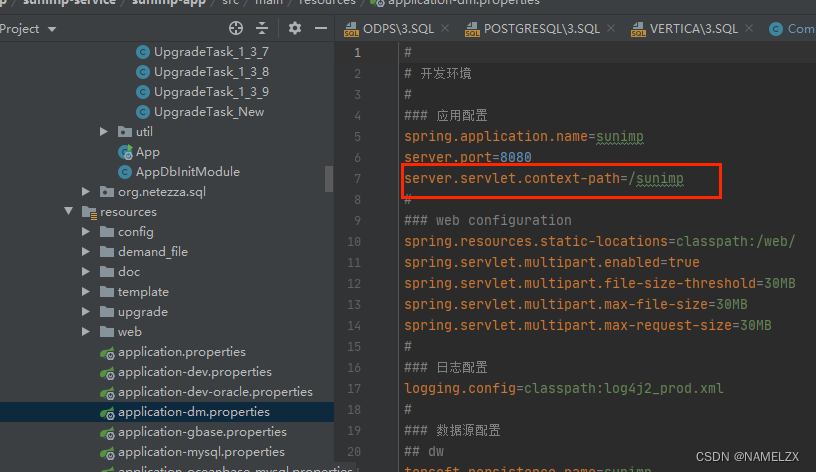Hide the Project panel with minus icon
The height and width of the screenshot is (472, 816).
tap(321, 29)
